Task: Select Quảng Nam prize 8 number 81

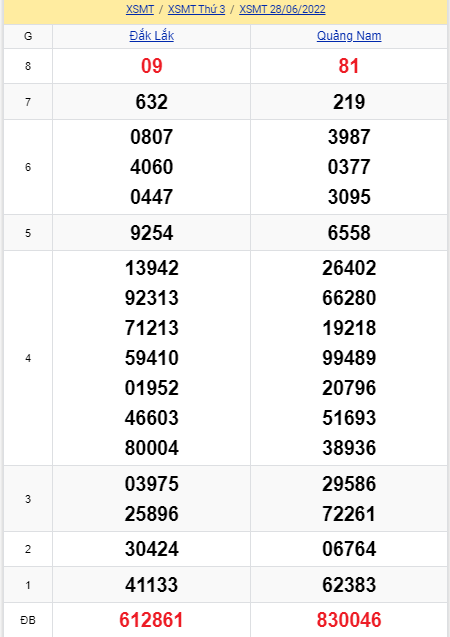Action: (x=349, y=66)
